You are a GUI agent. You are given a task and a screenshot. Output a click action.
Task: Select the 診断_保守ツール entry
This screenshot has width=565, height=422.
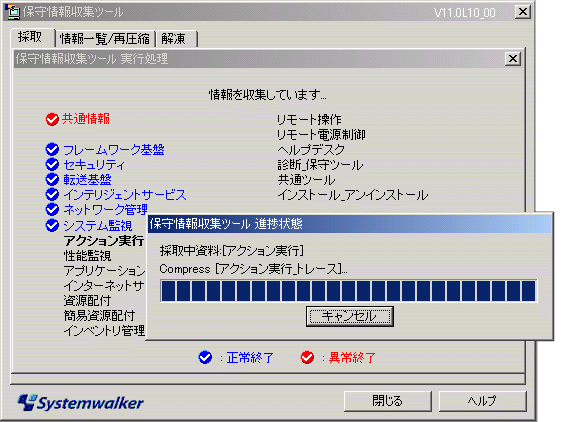point(320,165)
